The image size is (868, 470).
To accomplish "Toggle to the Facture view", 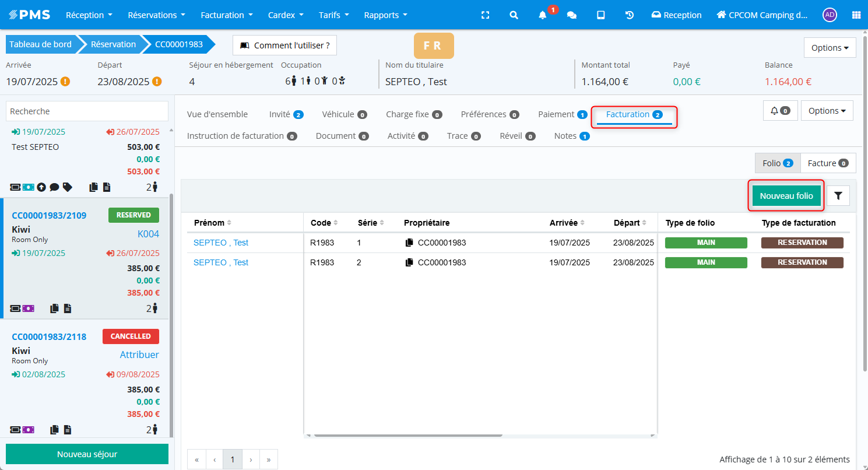I will (828, 163).
